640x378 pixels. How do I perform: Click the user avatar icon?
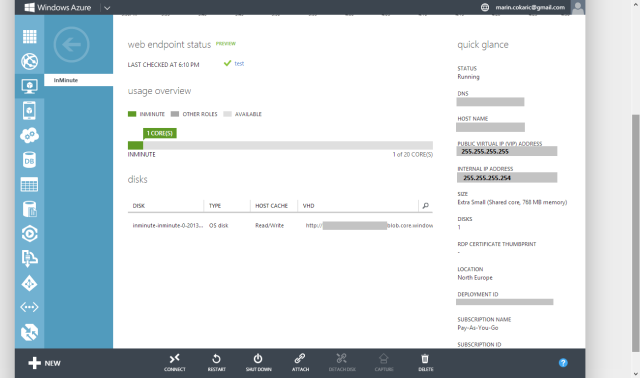(x=578, y=7)
